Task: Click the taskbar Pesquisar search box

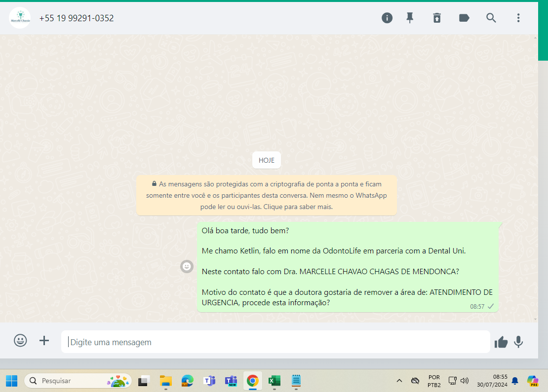Action: (78, 381)
